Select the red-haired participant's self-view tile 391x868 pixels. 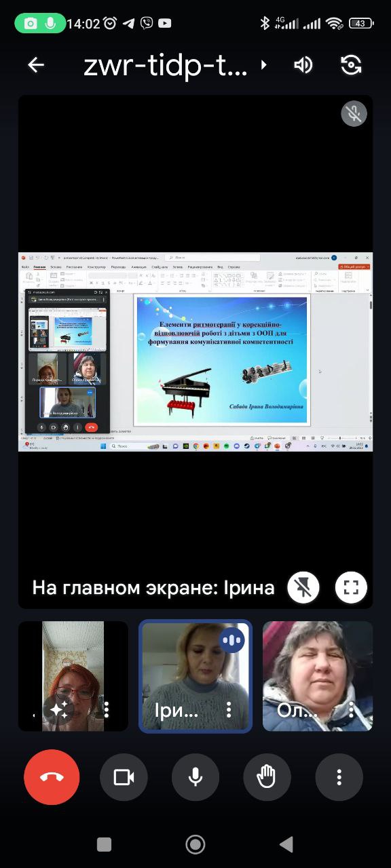(73, 676)
